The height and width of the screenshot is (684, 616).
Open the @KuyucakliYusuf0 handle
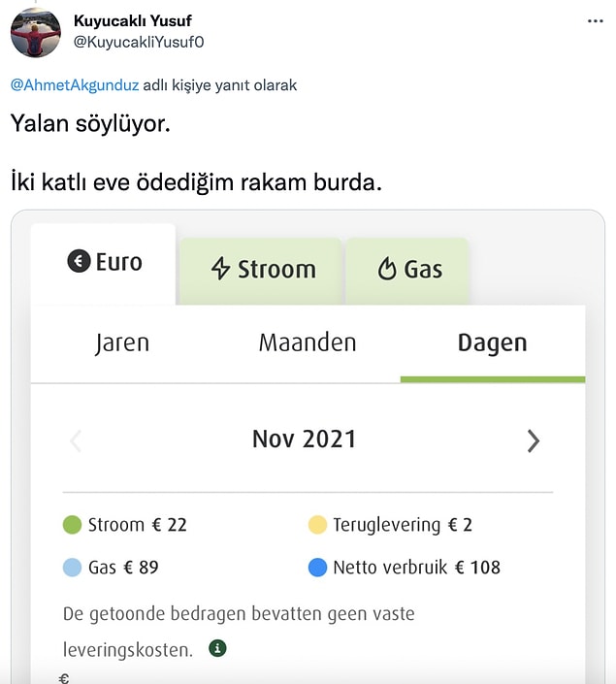point(139,42)
